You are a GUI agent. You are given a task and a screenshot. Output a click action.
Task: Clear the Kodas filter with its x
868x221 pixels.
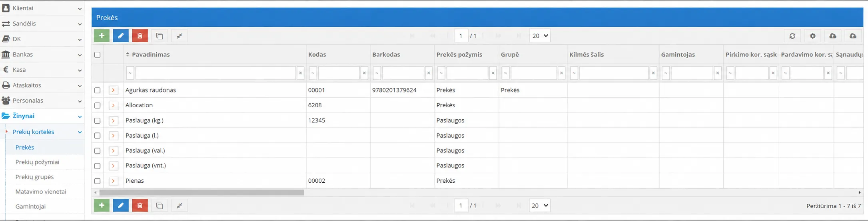(x=364, y=73)
